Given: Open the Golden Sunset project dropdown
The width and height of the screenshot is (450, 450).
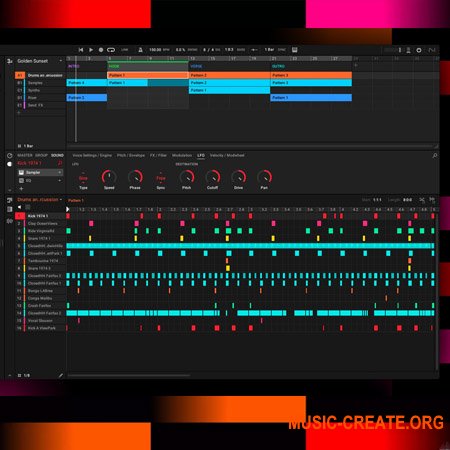Looking at the screenshot, I should [61, 61].
